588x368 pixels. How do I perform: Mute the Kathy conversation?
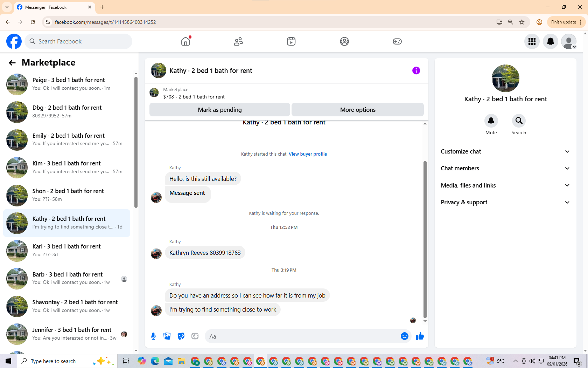click(x=491, y=121)
